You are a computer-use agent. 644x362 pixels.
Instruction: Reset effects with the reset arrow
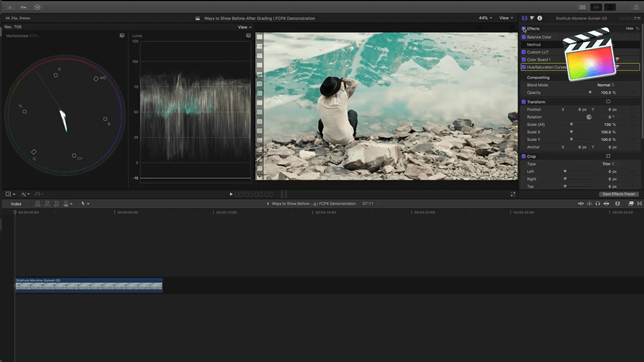click(638, 29)
